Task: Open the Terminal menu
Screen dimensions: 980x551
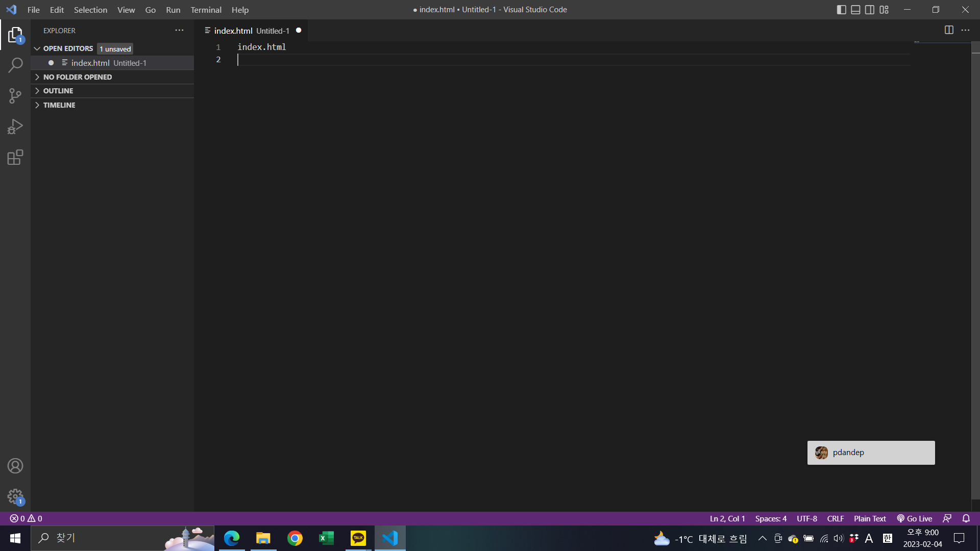Action: 206,10
